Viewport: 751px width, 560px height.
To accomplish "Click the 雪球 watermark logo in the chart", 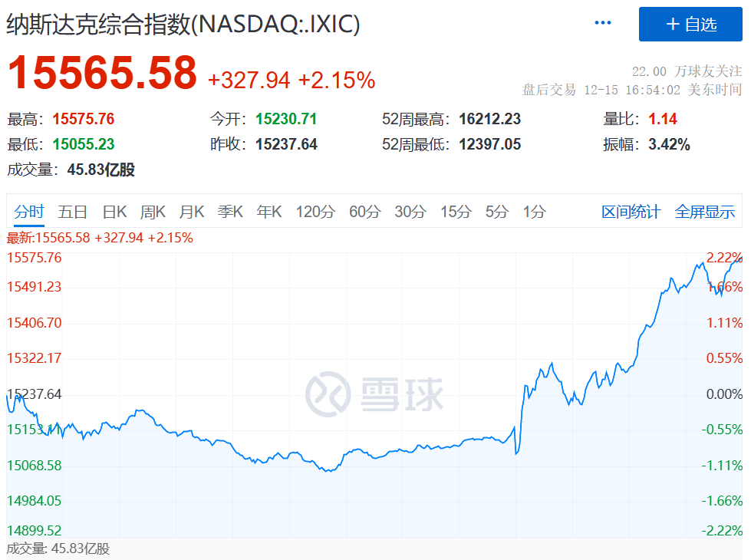I will pyautogui.click(x=374, y=393).
